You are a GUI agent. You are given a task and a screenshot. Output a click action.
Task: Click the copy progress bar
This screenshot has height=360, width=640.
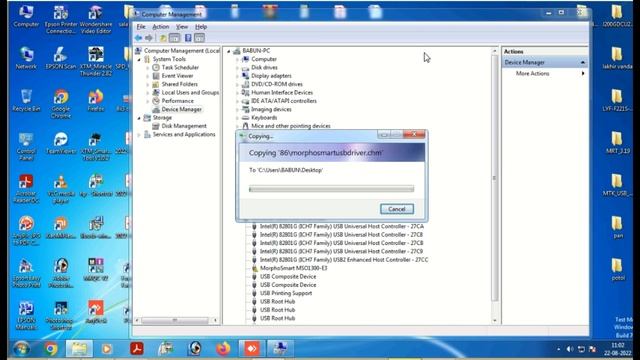click(x=331, y=189)
